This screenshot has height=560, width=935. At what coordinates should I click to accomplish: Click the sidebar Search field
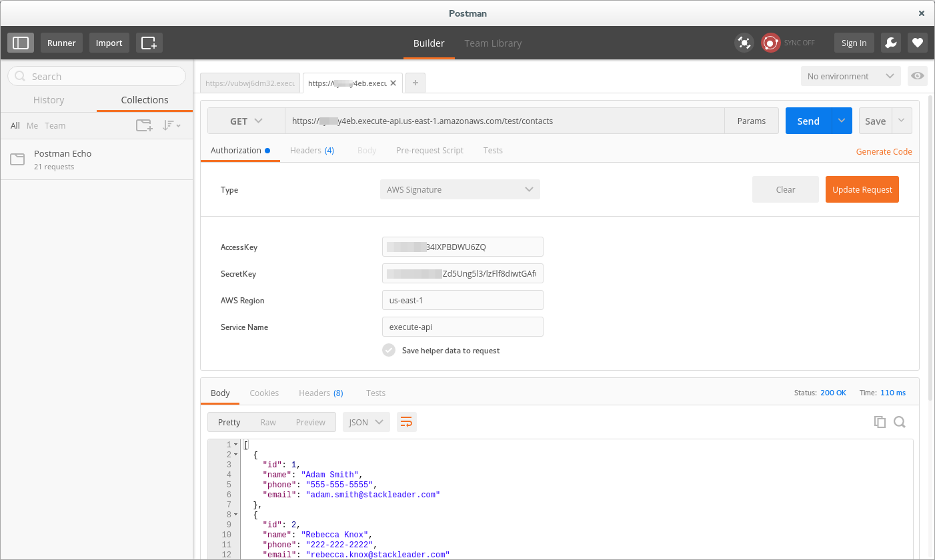click(97, 76)
